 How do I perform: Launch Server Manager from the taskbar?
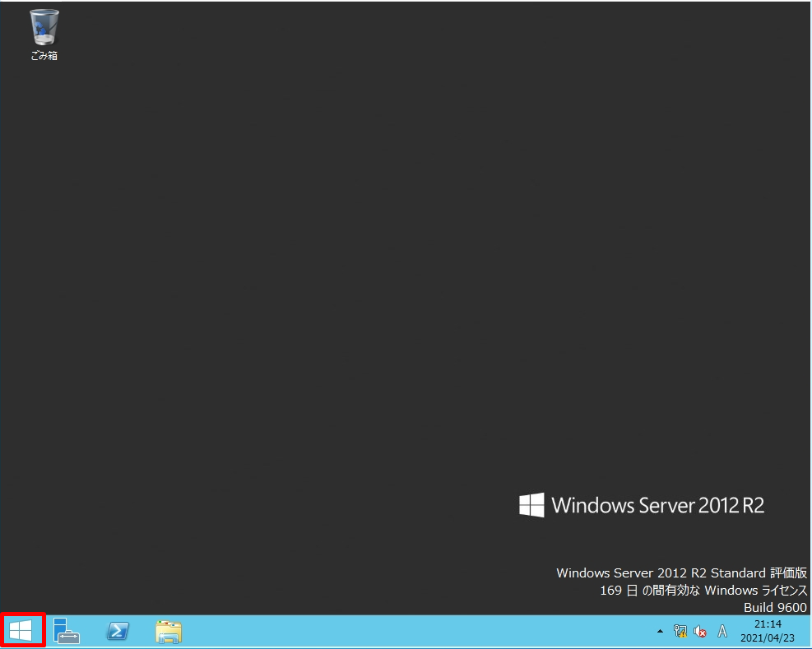(67, 630)
